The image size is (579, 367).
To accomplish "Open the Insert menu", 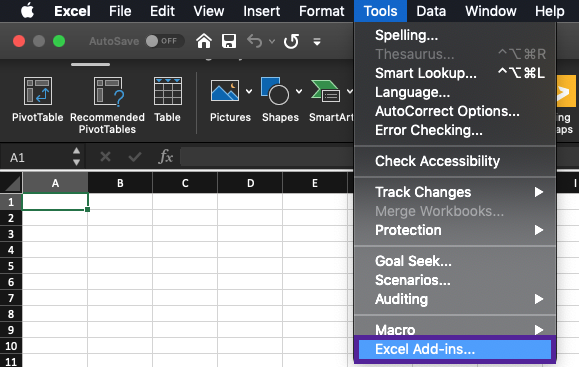I will point(261,11).
